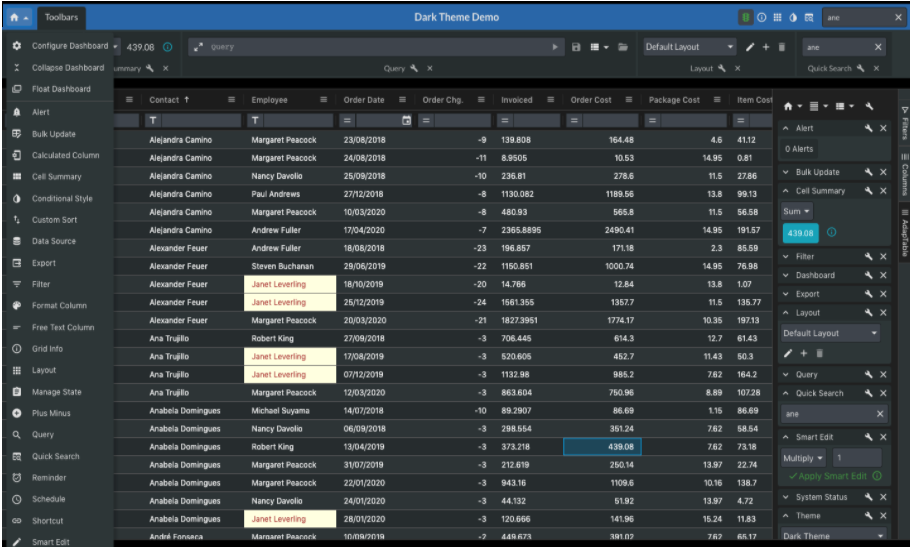Switch to the Toolbars tab

tap(62, 17)
